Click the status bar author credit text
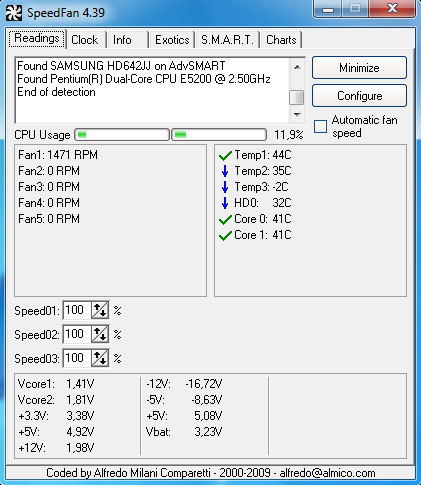 click(x=211, y=473)
